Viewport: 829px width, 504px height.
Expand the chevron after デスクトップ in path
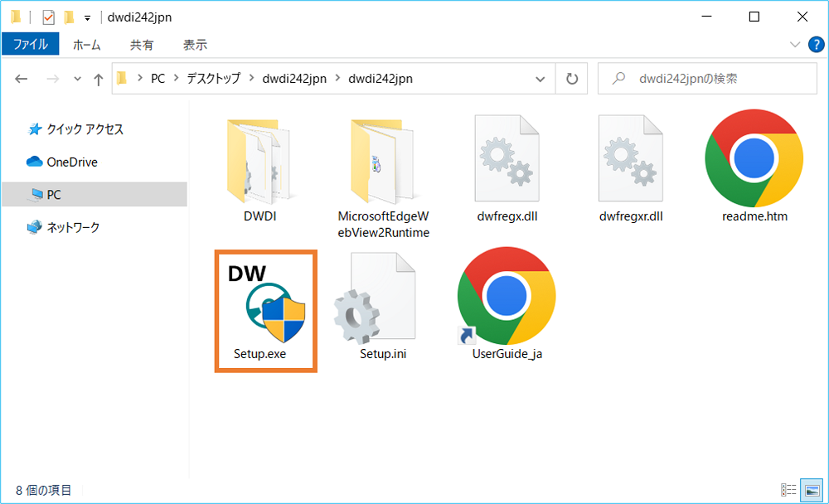pos(252,78)
